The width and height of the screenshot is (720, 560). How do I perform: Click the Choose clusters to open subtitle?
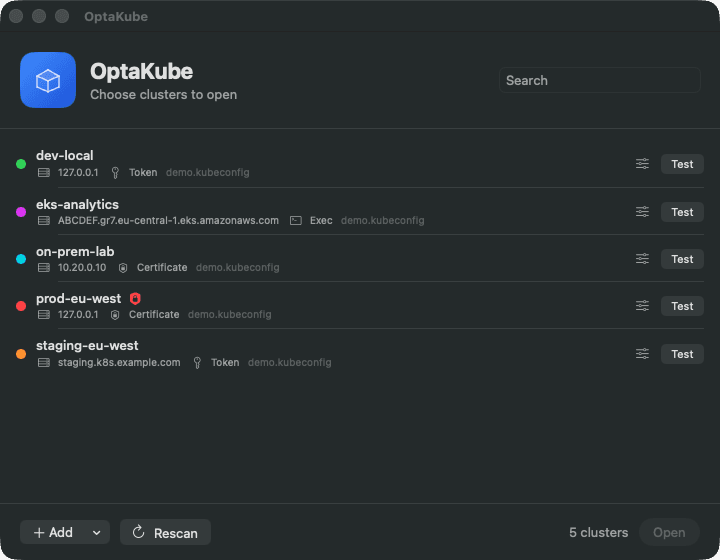pos(163,95)
